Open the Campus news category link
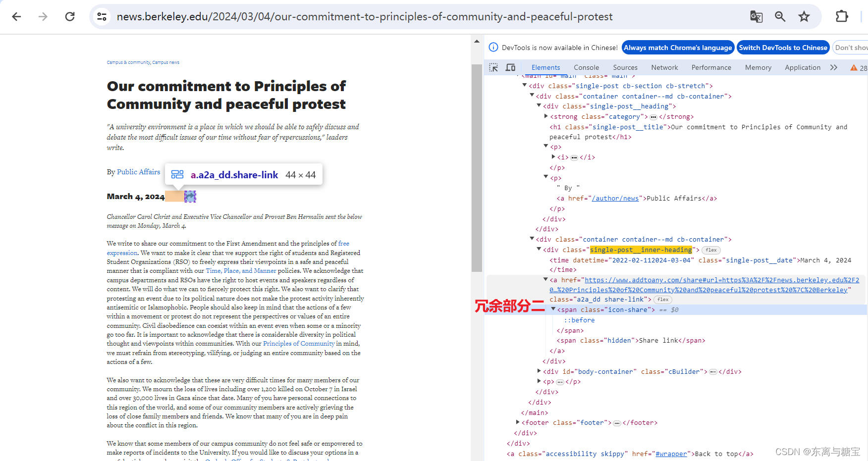 click(165, 62)
